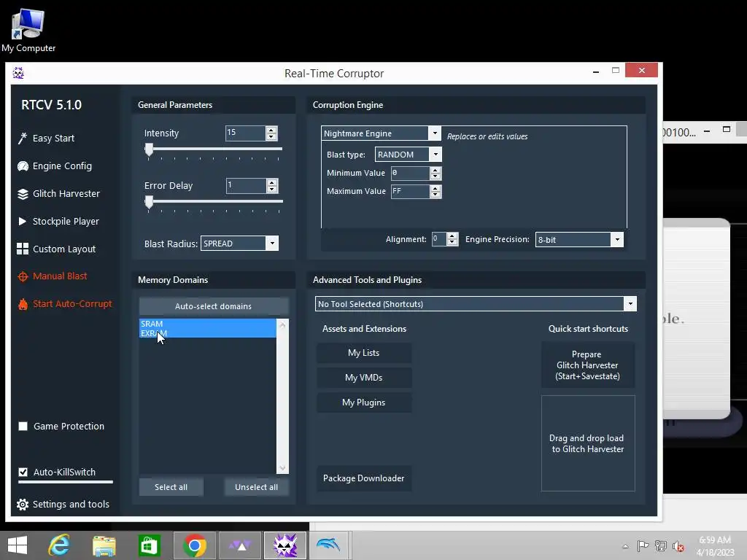This screenshot has height=560, width=747.
Task: Click the Error Delay slider handle
Action: point(149,202)
